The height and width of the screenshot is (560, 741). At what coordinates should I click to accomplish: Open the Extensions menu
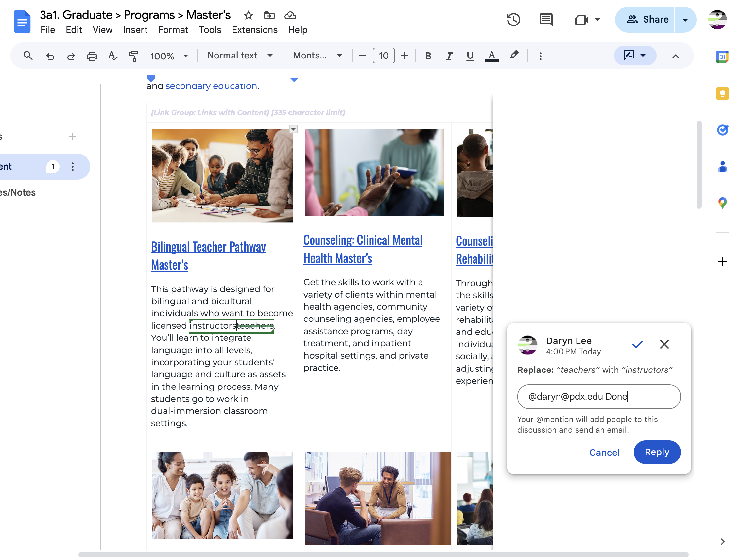click(x=255, y=30)
